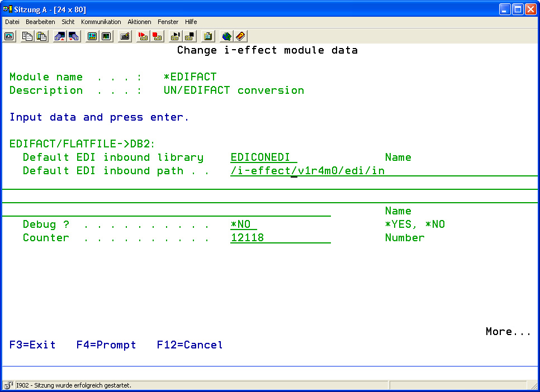Click the clipboard icon in the toolbar
The width and height of the screenshot is (540, 392).
point(208,36)
